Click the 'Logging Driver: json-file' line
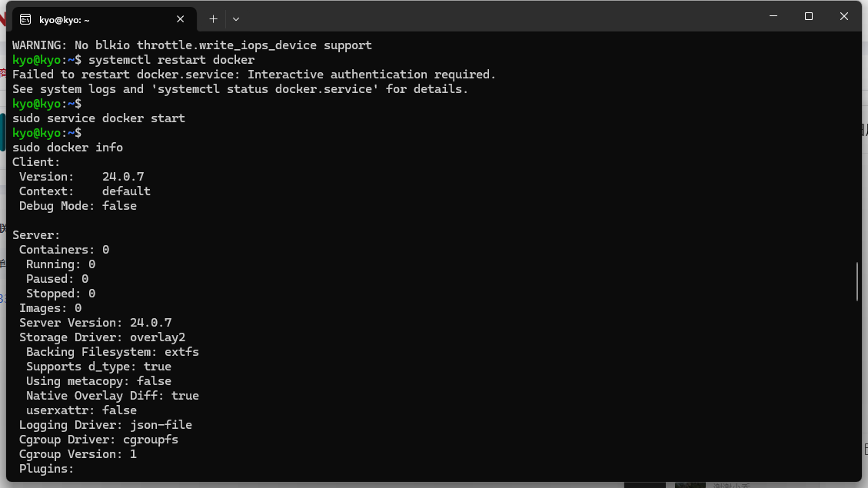The image size is (868, 488). pos(105,425)
